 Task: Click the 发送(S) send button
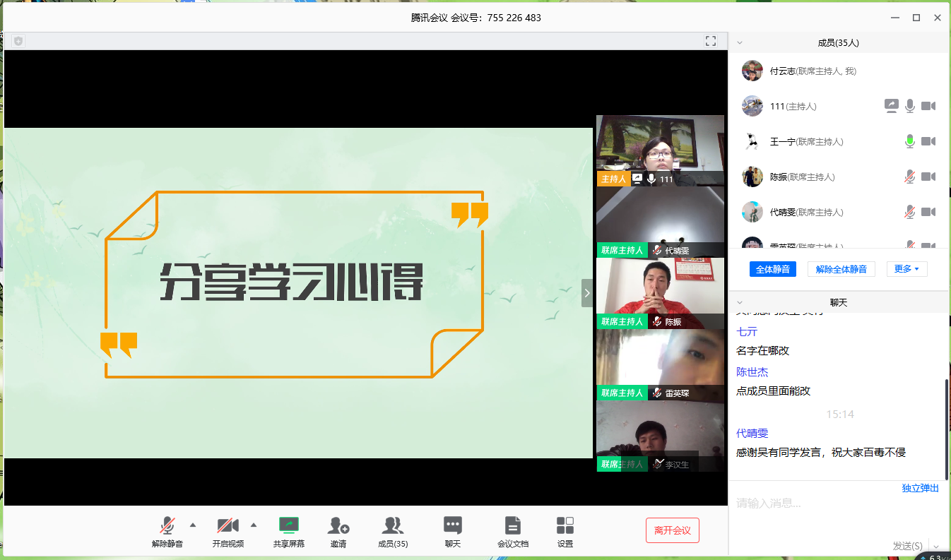click(x=908, y=546)
